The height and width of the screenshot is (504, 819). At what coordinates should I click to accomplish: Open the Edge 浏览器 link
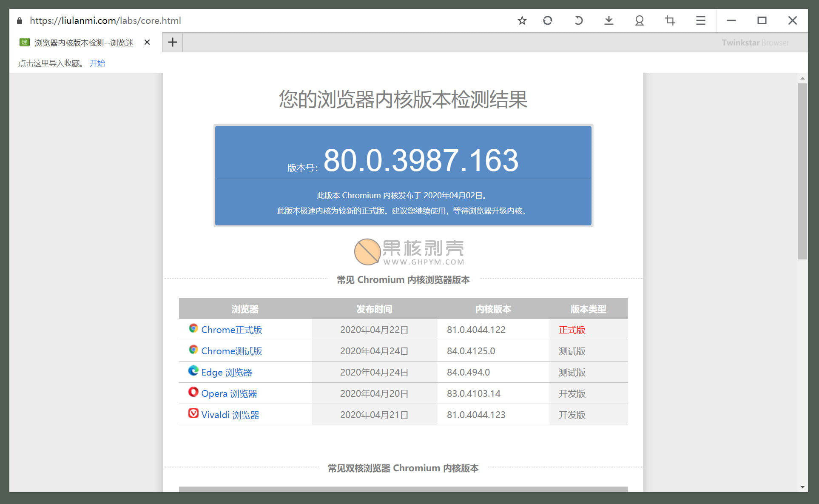pyautogui.click(x=226, y=372)
